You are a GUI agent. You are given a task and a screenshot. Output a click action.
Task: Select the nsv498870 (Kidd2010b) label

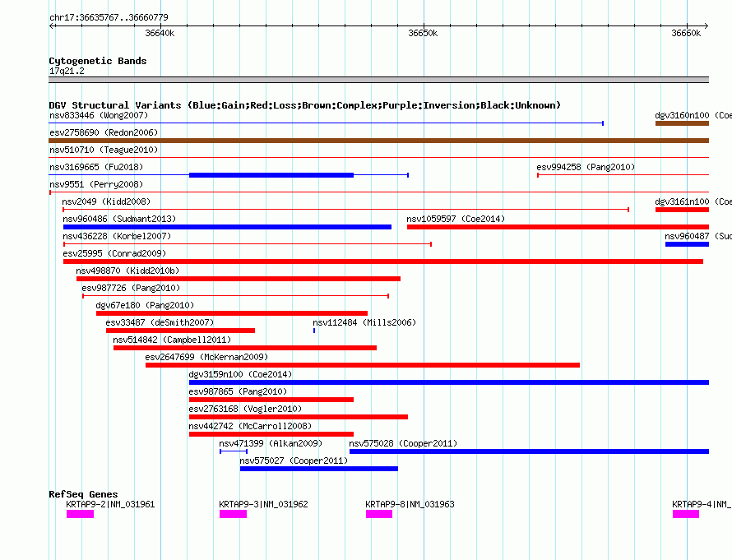coord(127,271)
